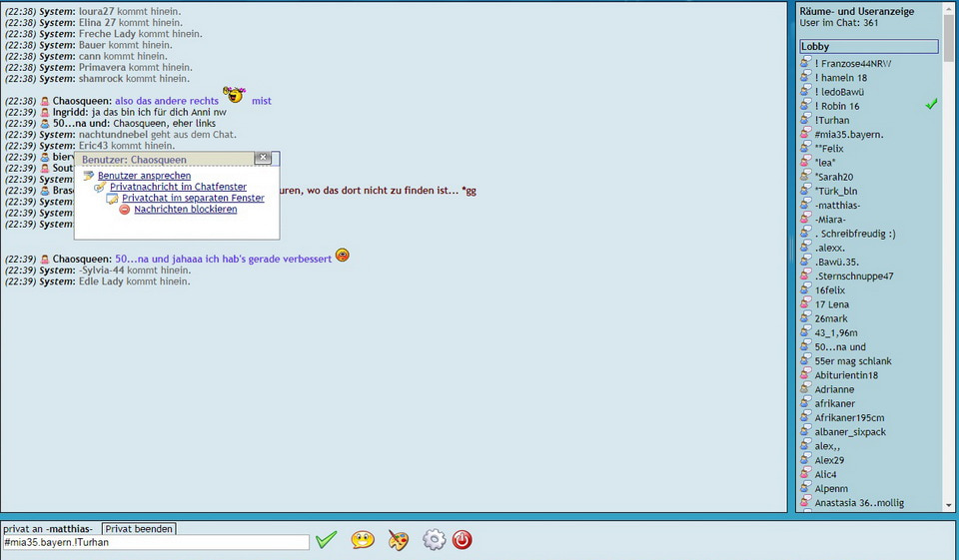Click Benutzer ansprechen link
The height and width of the screenshot is (560, 959).
(x=144, y=176)
